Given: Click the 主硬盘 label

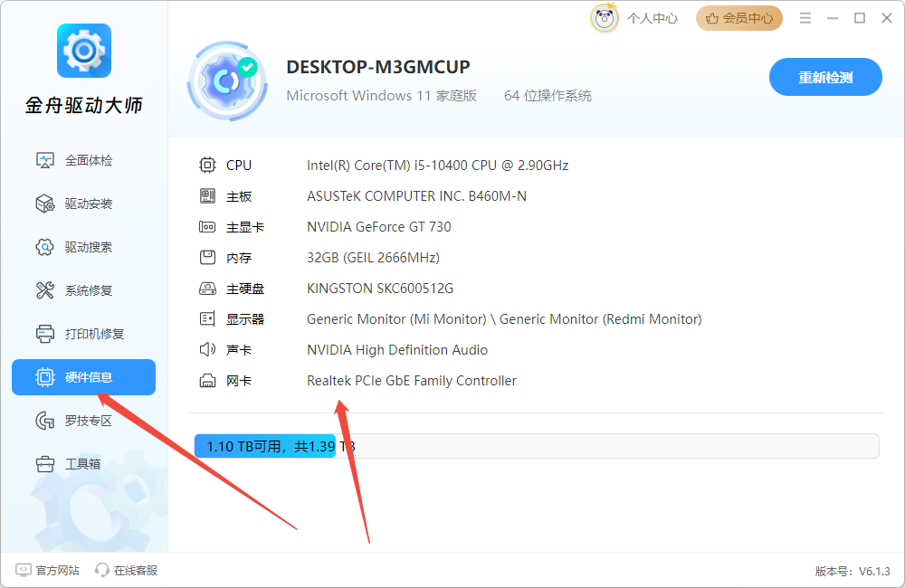Looking at the screenshot, I should [245, 289].
